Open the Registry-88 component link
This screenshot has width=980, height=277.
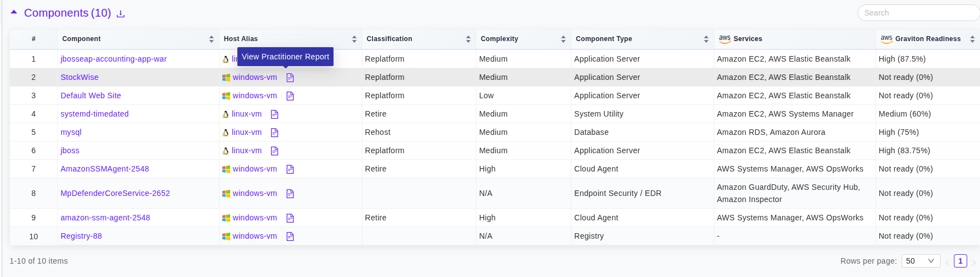pos(81,236)
